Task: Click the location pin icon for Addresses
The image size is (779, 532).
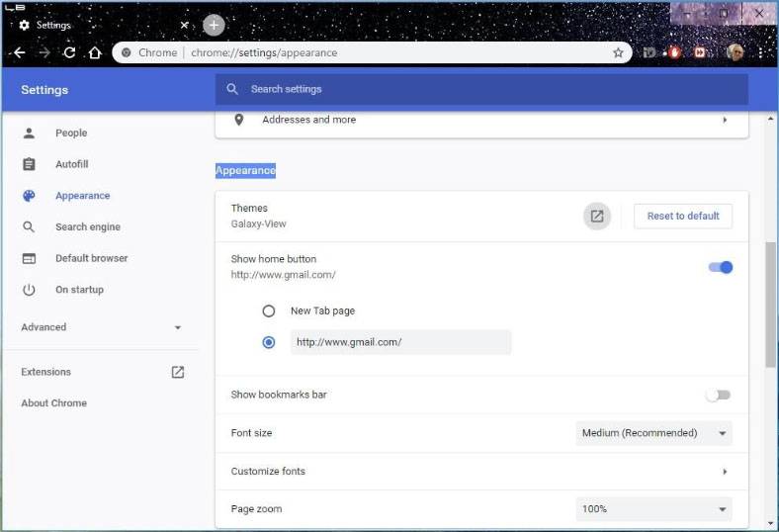Action: [x=239, y=120]
